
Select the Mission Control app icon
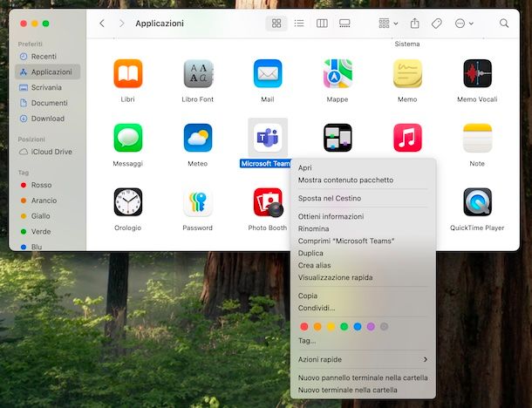338,138
